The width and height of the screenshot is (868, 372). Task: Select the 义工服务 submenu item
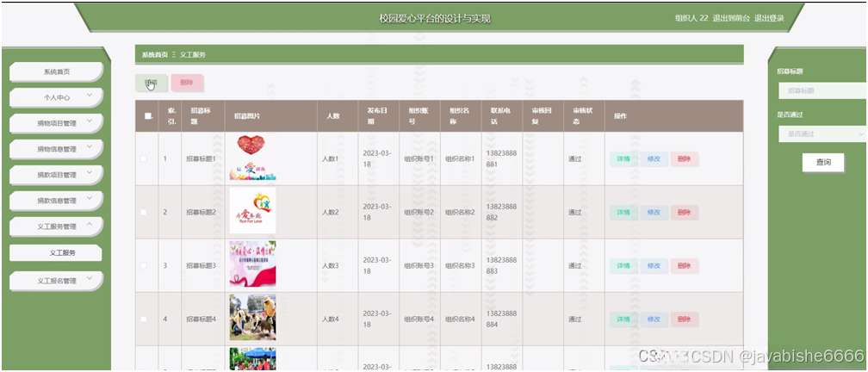tap(57, 252)
